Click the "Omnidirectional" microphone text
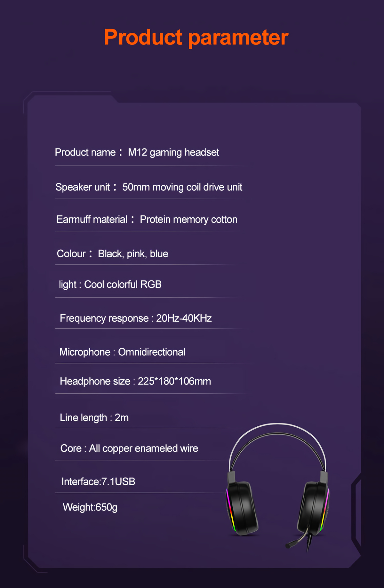The width and height of the screenshot is (384, 588). point(152,352)
